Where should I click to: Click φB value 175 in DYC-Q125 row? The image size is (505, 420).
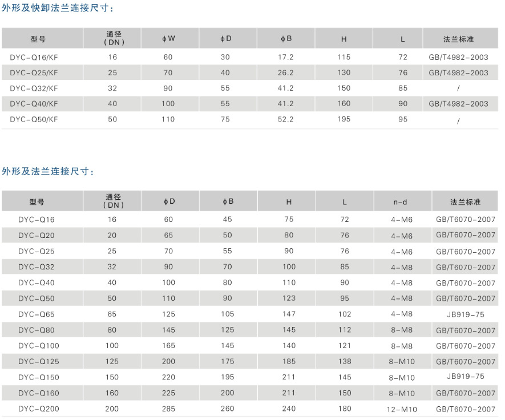point(227,361)
